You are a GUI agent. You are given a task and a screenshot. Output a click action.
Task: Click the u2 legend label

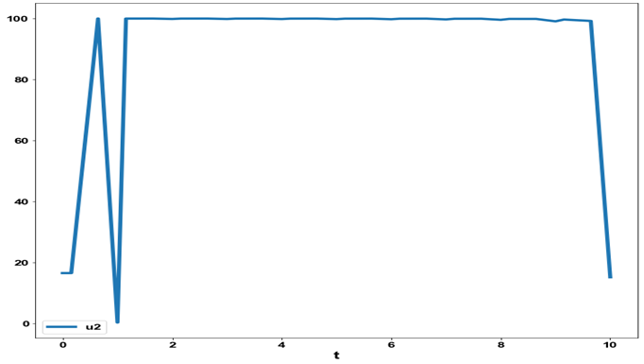tap(93, 327)
